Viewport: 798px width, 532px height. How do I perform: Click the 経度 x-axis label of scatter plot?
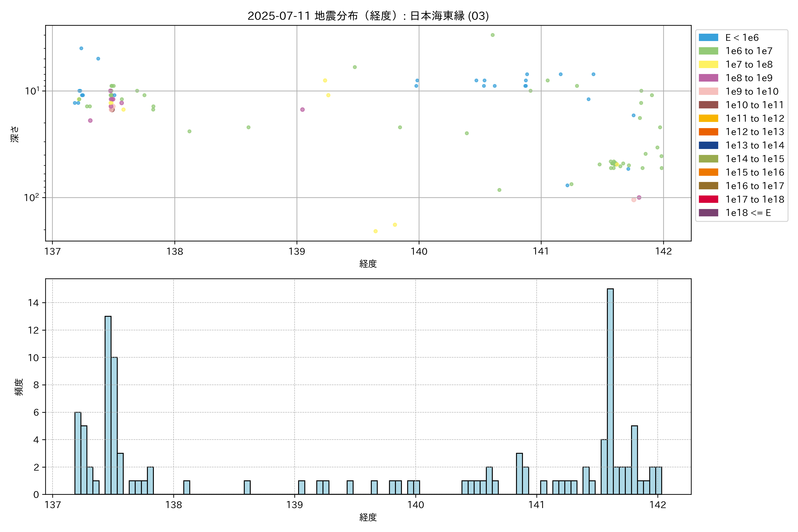click(x=368, y=264)
